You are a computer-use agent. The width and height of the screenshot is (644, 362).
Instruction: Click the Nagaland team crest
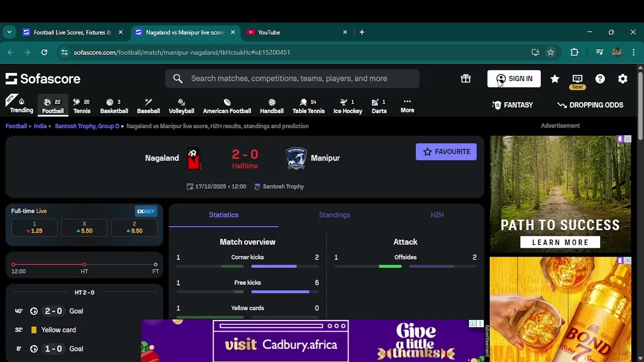coord(194,158)
